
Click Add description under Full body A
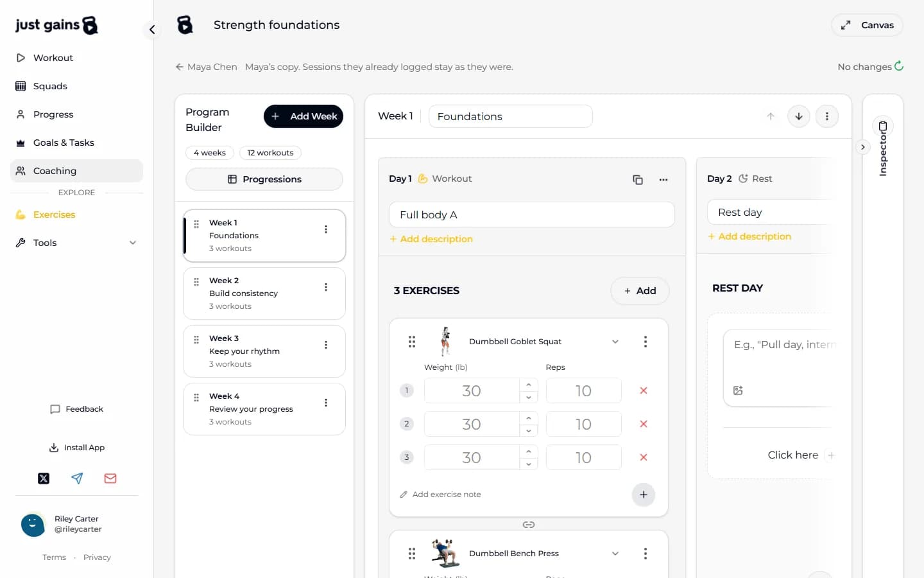[x=431, y=239]
